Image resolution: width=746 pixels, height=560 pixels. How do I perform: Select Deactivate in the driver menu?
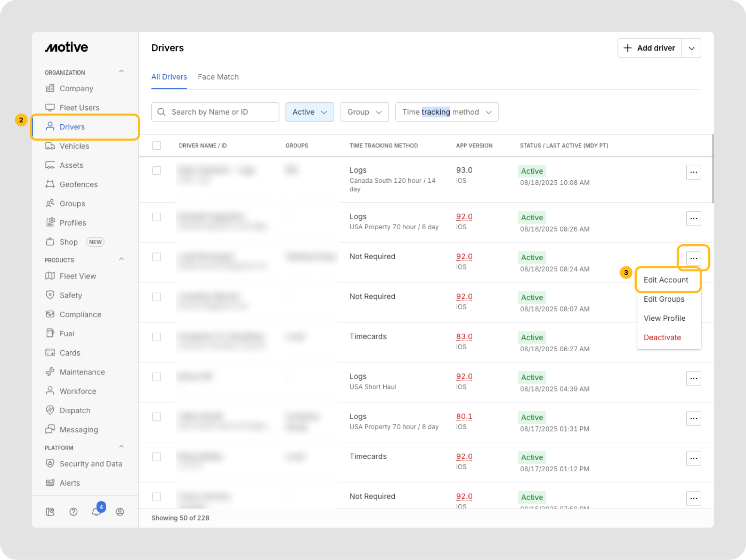tap(662, 337)
